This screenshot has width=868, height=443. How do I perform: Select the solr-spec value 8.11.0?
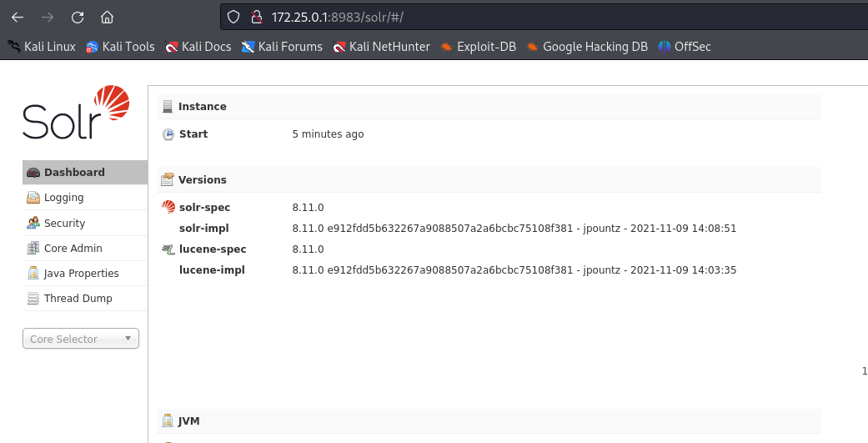click(308, 208)
